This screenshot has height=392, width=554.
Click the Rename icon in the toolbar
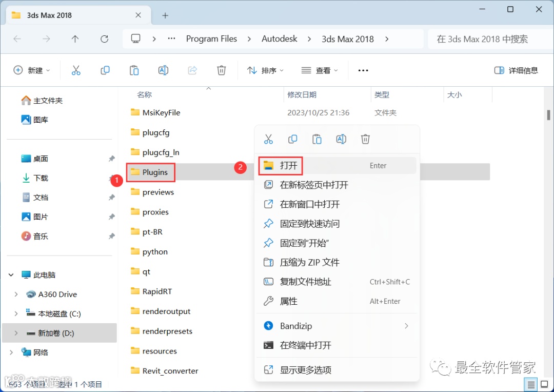click(163, 70)
